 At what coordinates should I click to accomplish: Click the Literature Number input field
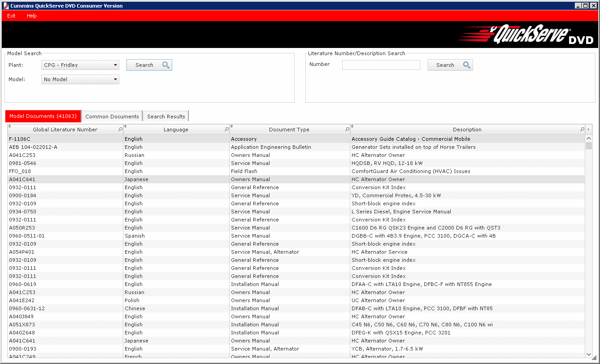tap(381, 65)
